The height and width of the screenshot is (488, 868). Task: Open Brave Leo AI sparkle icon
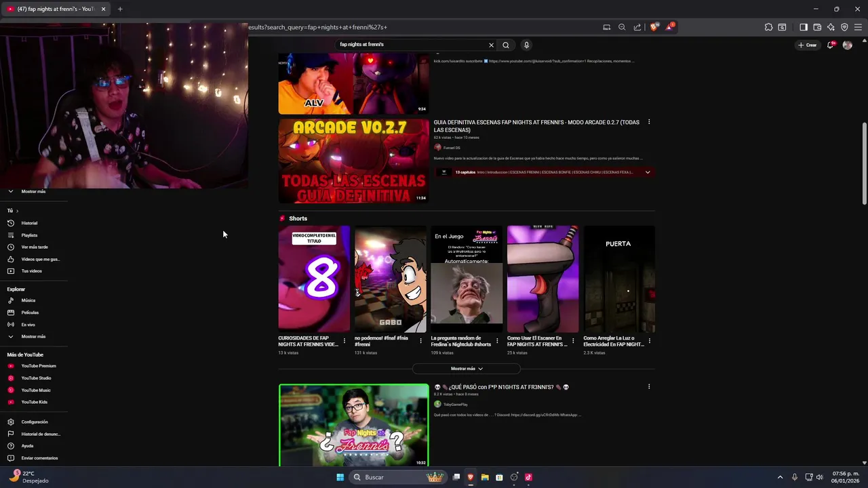[831, 27]
